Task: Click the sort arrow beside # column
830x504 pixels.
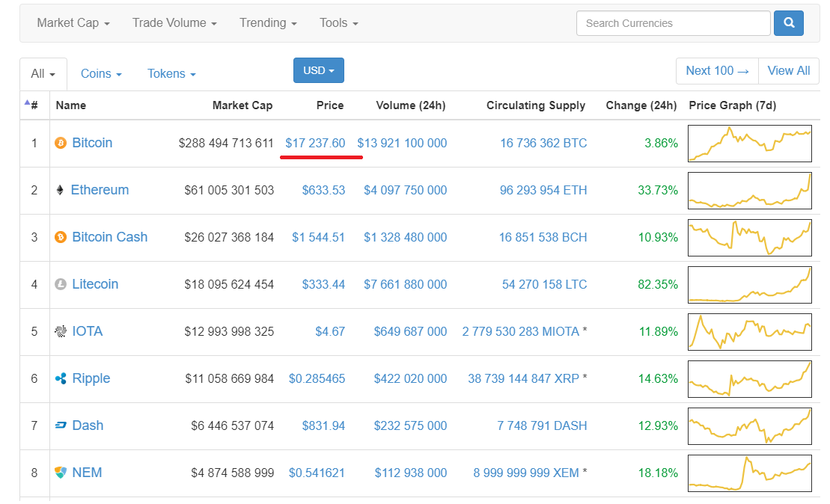Action: [x=27, y=102]
